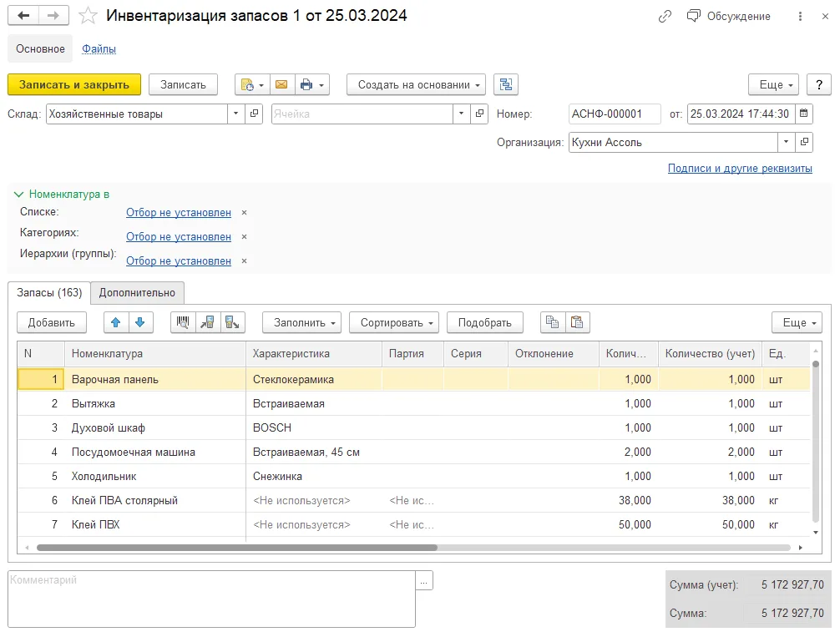Expand the Ячейка dropdown list

pyautogui.click(x=461, y=114)
